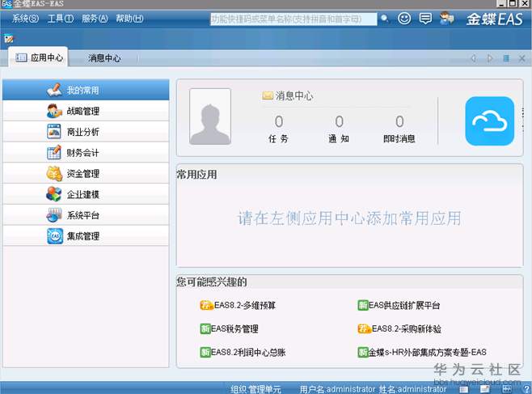Open 企业建模 module

coord(86,194)
